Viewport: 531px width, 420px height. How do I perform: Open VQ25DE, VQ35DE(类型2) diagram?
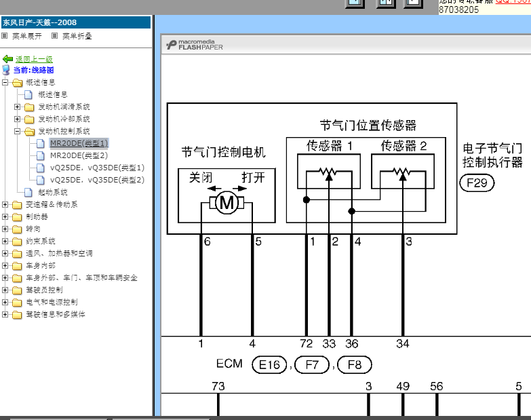tap(97, 180)
